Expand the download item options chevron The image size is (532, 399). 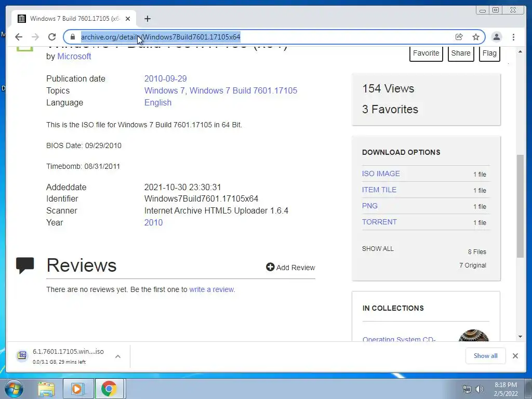(x=118, y=356)
